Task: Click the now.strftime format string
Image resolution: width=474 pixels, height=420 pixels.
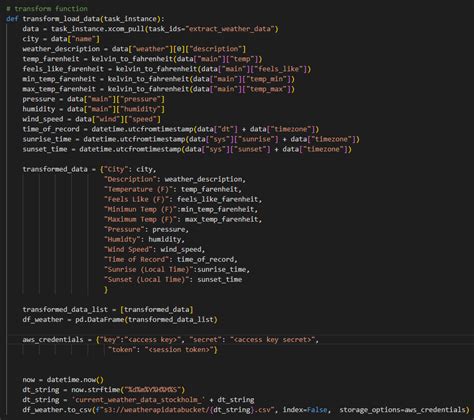Action: click(153, 390)
